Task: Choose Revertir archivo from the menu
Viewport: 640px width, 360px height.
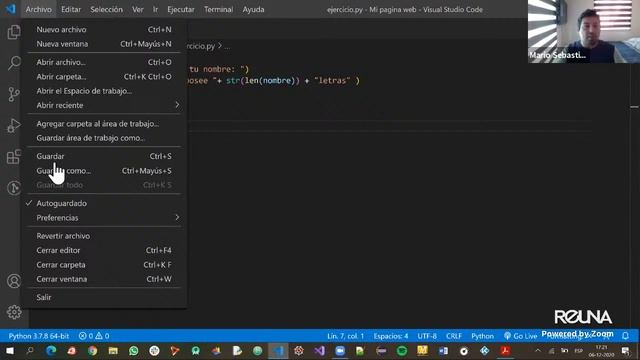Action: (104, 236)
